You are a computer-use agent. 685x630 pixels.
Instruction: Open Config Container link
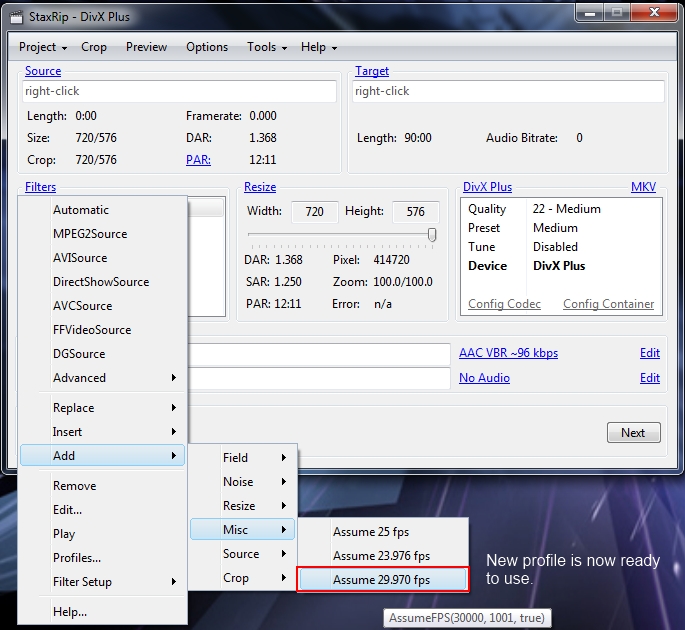point(609,304)
